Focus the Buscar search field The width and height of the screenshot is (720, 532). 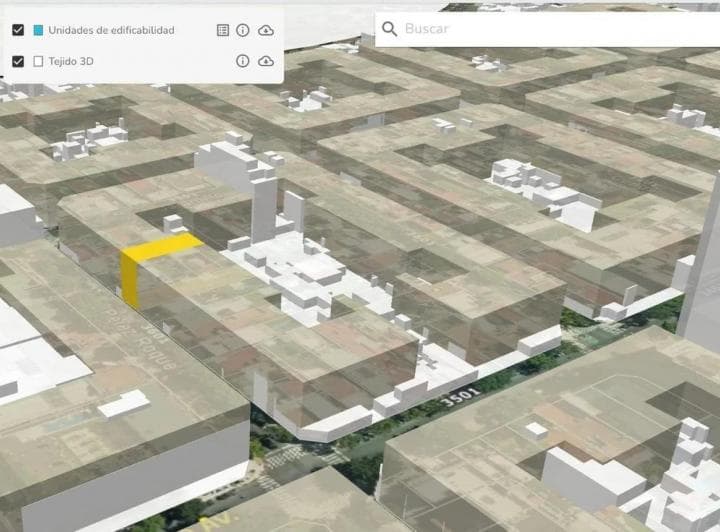click(550, 29)
